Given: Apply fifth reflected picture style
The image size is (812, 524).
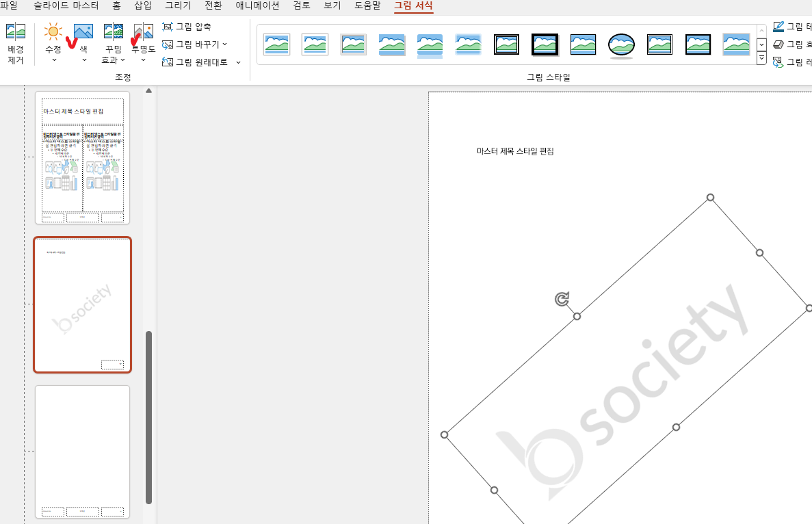Looking at the screenshot, I should tap(430, 46).
